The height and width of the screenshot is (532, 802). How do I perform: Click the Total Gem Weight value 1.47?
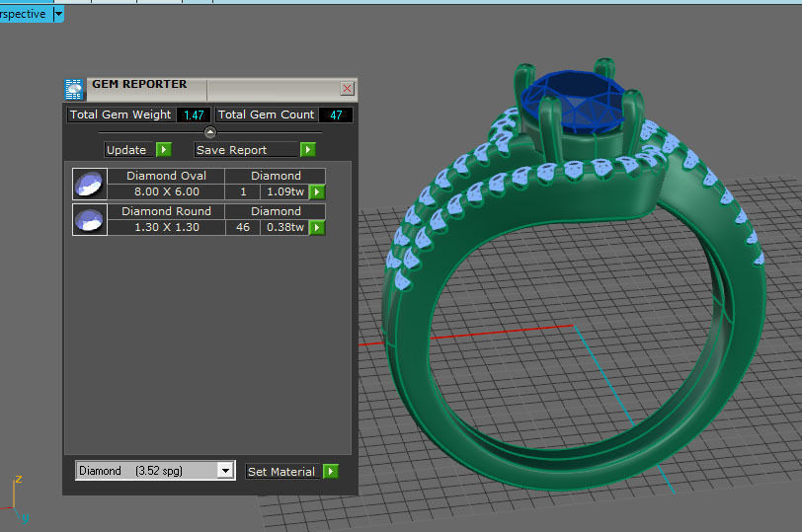click(194, 114)
